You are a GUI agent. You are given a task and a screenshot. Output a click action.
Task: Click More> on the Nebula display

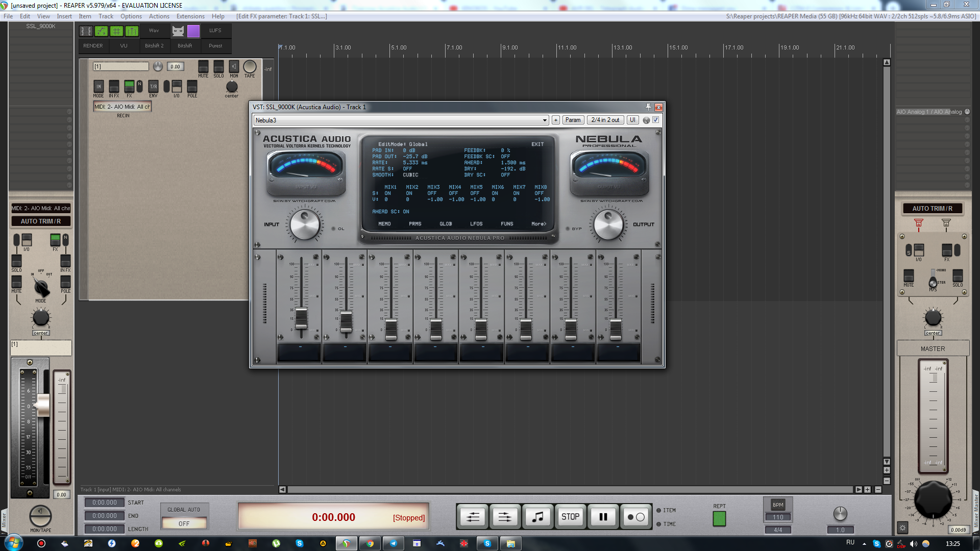click(x=538, y=224)
